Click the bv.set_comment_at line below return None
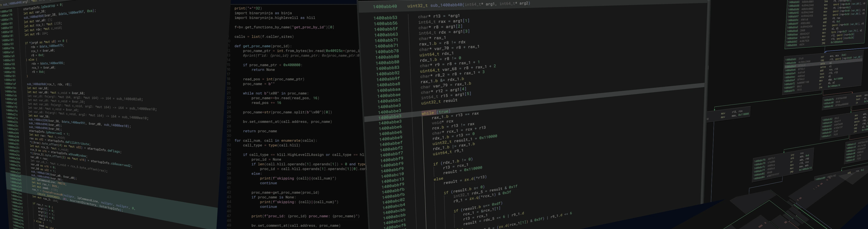This screenshot has height=229, width=868. pyautogui.click(x=287, y=122)
